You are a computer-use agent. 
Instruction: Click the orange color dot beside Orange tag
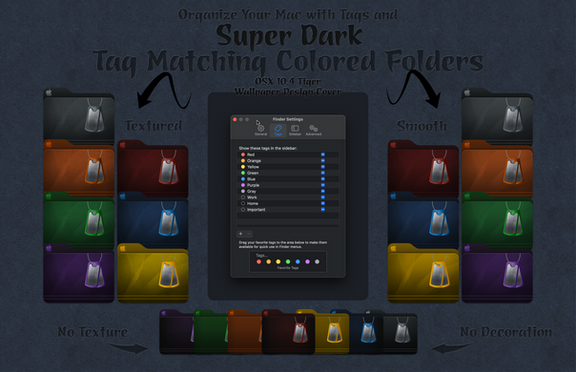tap(243, 161)
